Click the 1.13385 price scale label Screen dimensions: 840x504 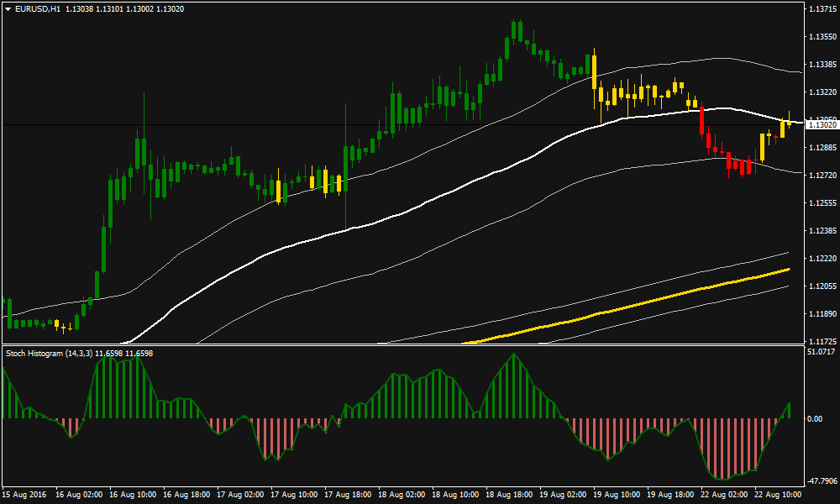(x=821, y=65)
